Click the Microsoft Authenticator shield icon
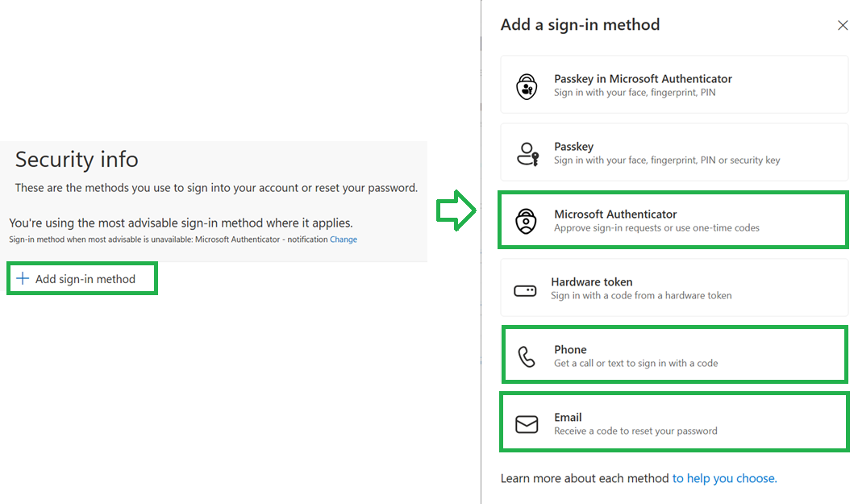The image size is (858, 504). click(526, 221)
